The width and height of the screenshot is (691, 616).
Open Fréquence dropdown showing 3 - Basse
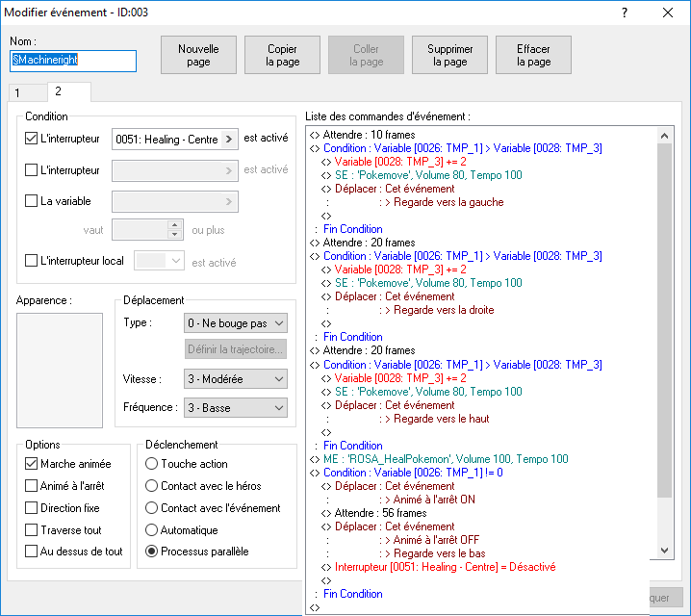click(236, 407)
